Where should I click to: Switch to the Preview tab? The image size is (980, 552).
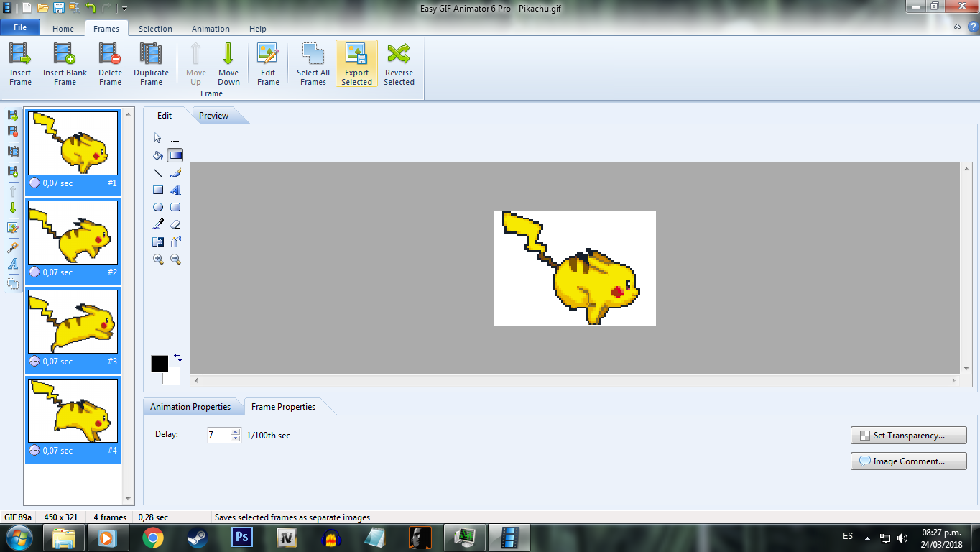tap(214, 116)
